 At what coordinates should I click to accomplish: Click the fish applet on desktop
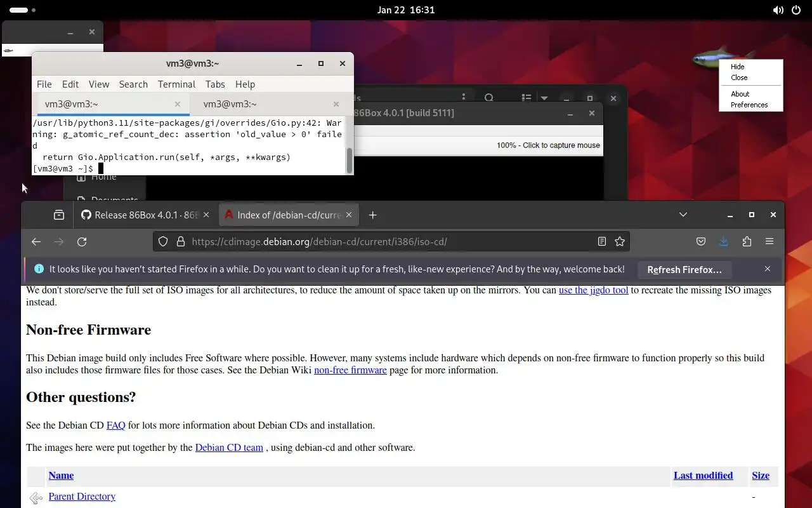point(716,58)
